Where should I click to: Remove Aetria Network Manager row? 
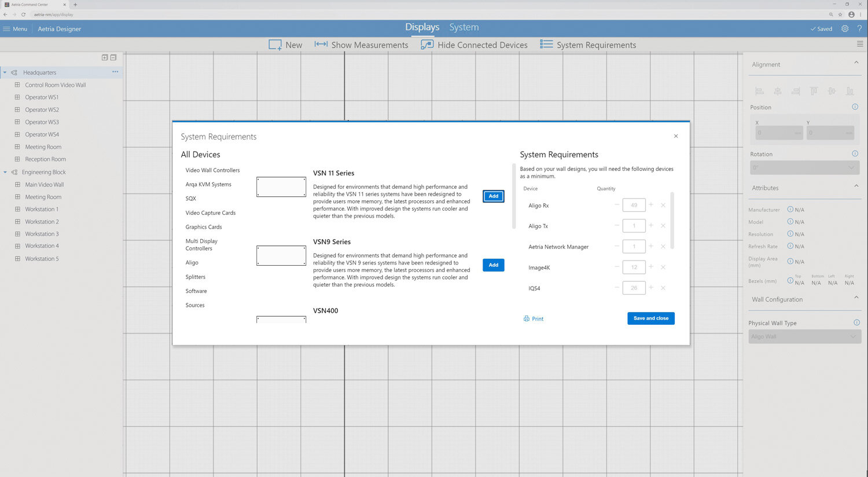coord(663,247)
